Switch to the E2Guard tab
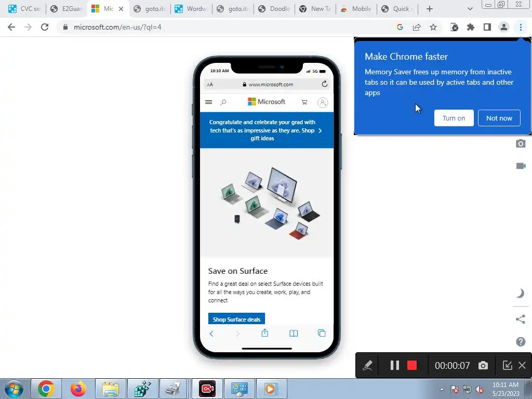 click(x=66, y=9)
